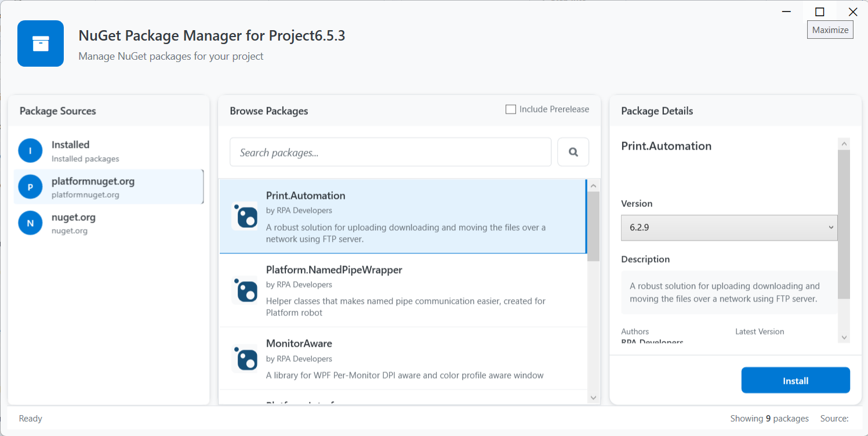
Task: Click the NuGet Package Manager title text
Action: coord(212,35)
